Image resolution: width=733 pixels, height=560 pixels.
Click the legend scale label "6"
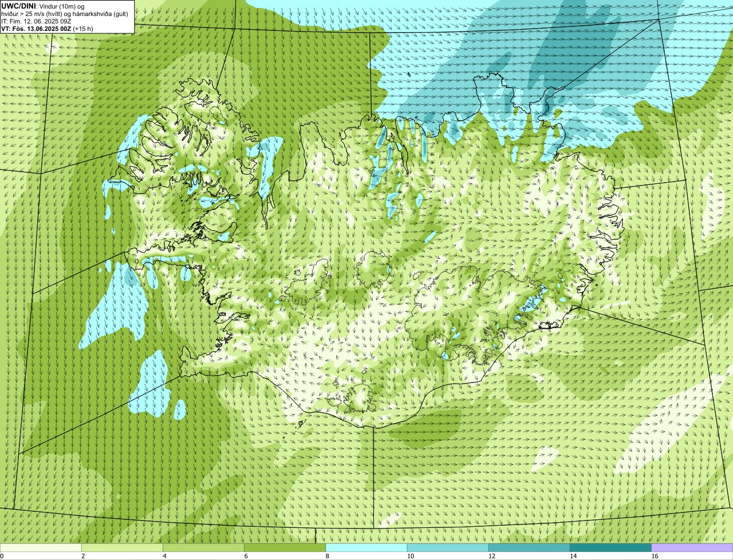click(246, 556)
